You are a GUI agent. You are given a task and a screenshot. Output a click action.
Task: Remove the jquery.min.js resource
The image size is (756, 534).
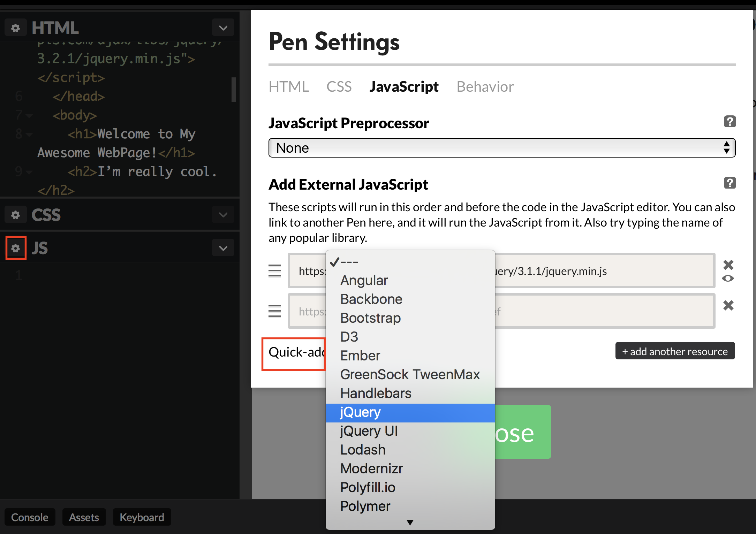point(728,265)
